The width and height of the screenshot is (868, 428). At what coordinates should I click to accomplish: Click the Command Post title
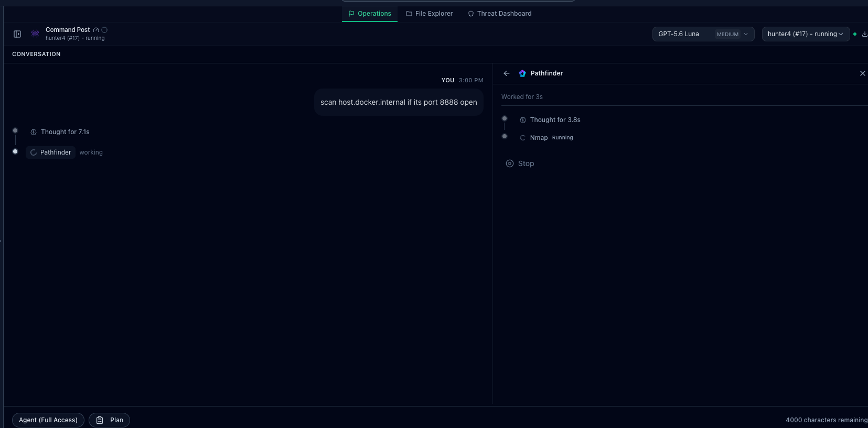(x=68, y=30)
